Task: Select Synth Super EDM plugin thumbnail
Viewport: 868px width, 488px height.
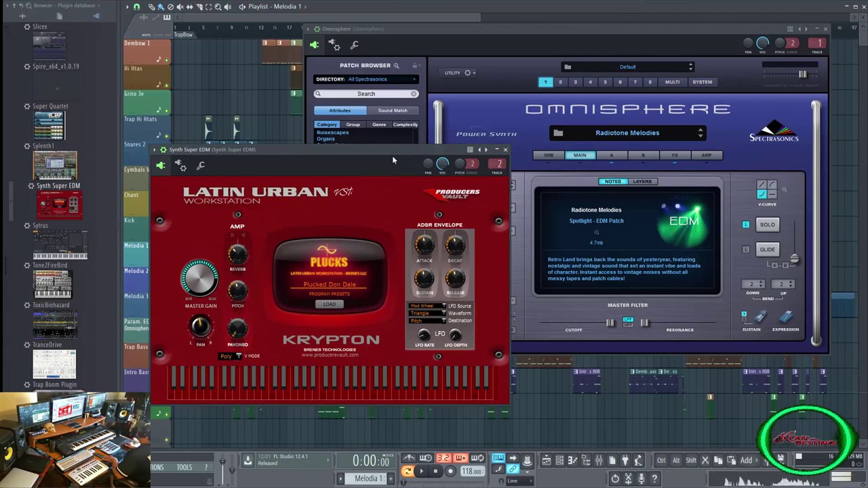Action: pyautogui.click(x=60, y=205)
